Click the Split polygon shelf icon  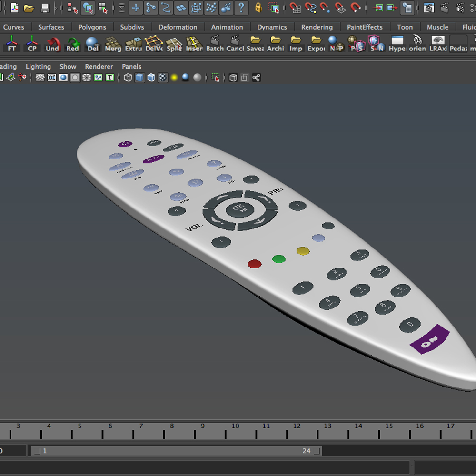point(174,45)
